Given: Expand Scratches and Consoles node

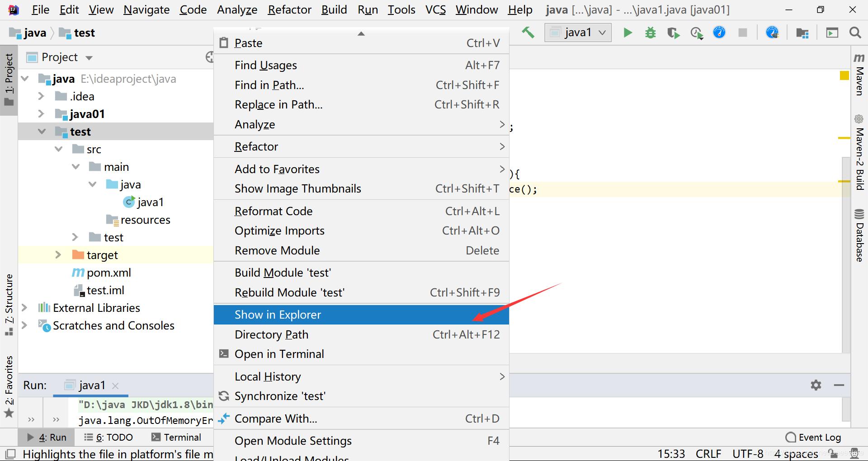Looking at the screenshot, I should [x=24, y=325].
